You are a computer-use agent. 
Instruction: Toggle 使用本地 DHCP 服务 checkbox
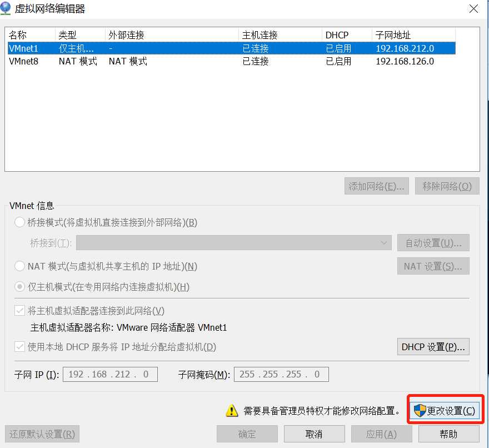pyautogui.click(x=19, y=347)
